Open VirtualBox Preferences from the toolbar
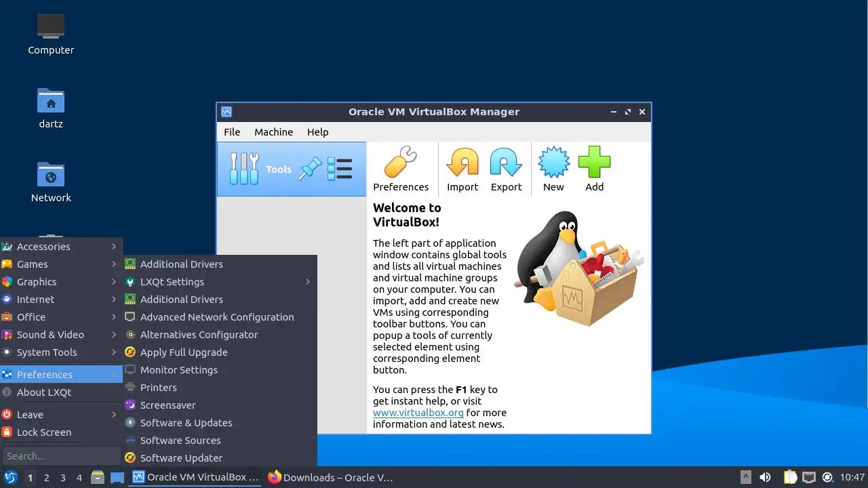This screenshot has width=868, height=488. [x=401, y=169]
